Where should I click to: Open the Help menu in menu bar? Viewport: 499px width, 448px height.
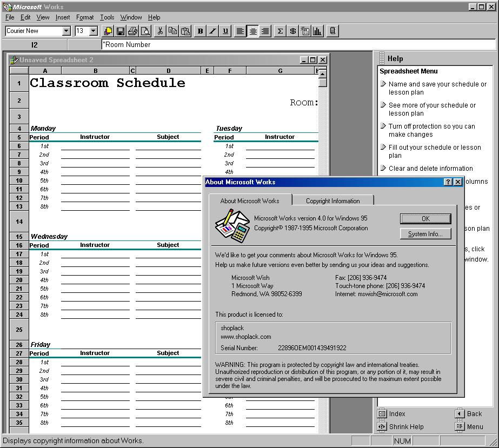154,17
